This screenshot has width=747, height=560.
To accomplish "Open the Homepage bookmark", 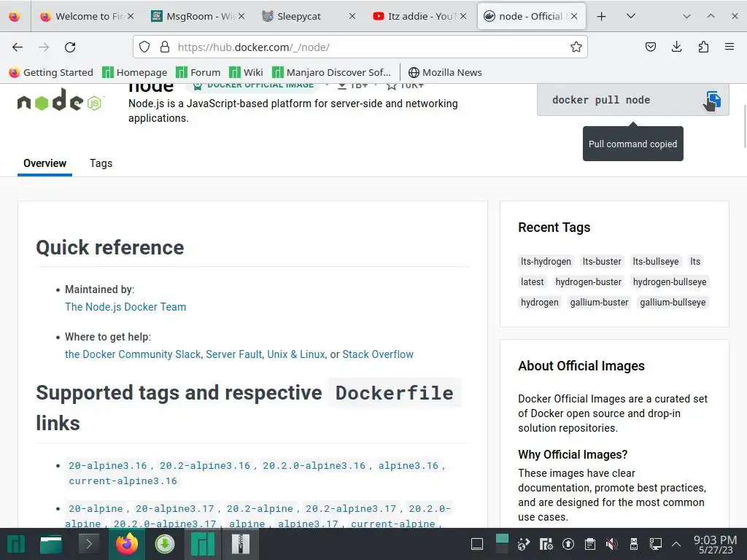I will (x=135, y=72).
